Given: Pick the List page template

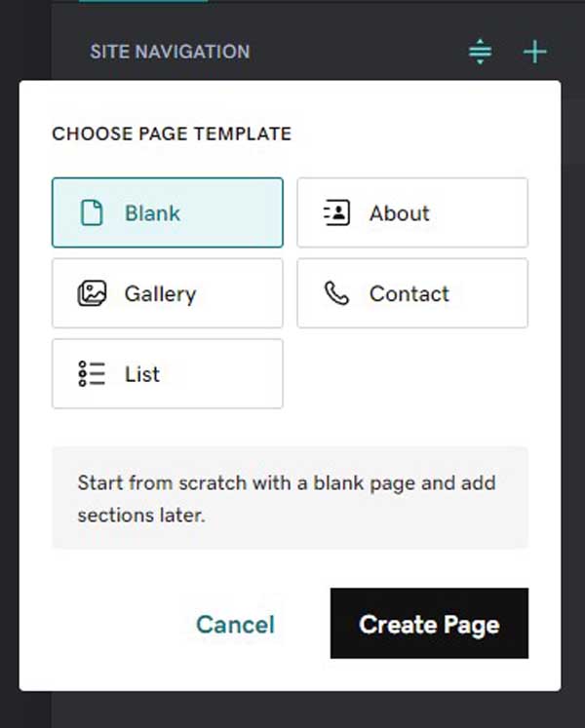Looking at the screenshot, I should [168, 374].
